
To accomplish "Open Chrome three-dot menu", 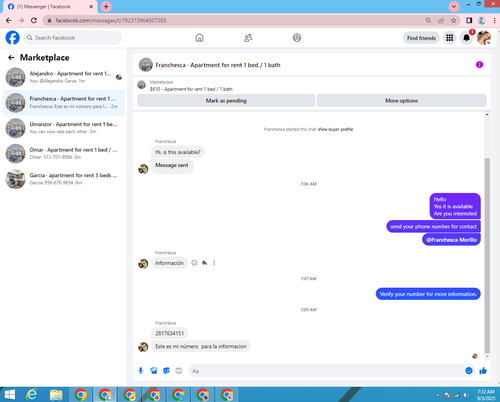I will pos(494,21).
